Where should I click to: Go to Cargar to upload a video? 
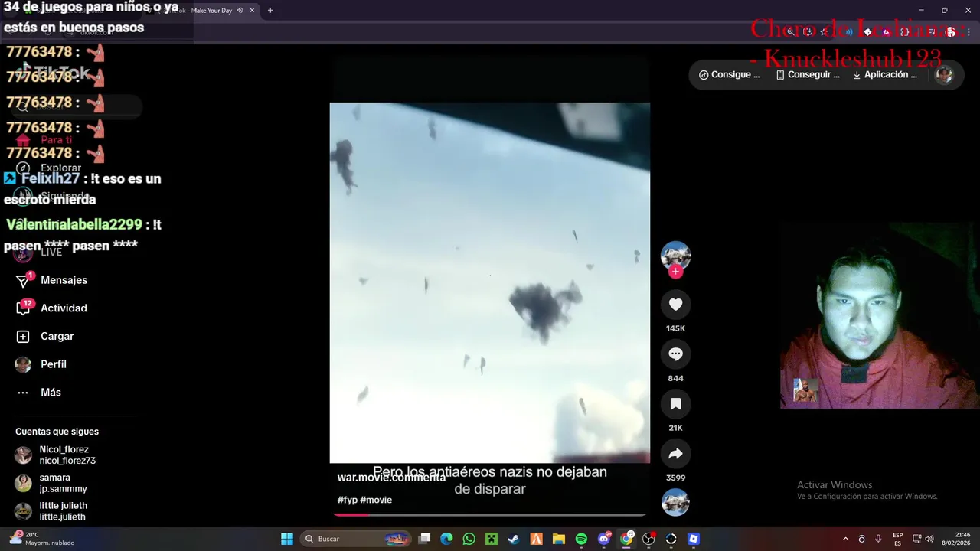click(x=46, y=336)
